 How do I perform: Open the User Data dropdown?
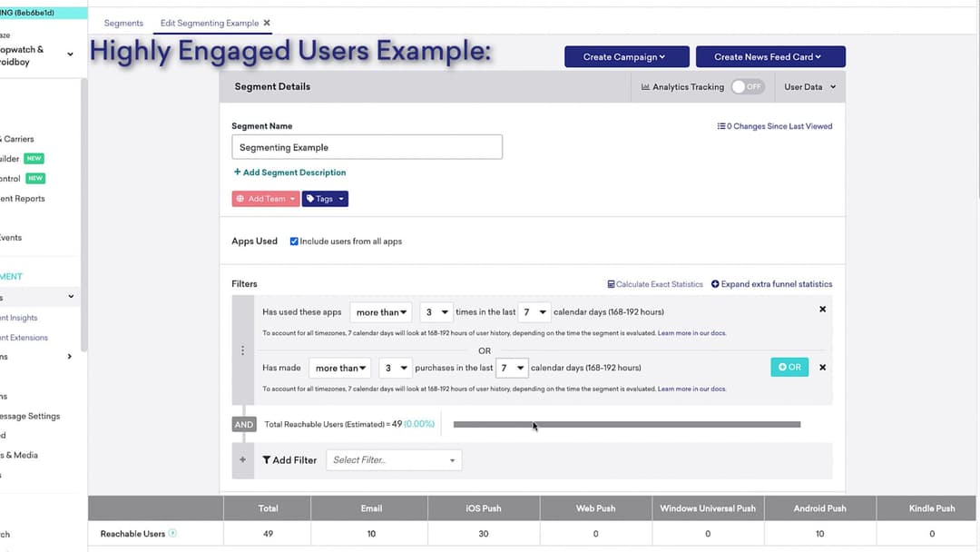tap(808, 87)
